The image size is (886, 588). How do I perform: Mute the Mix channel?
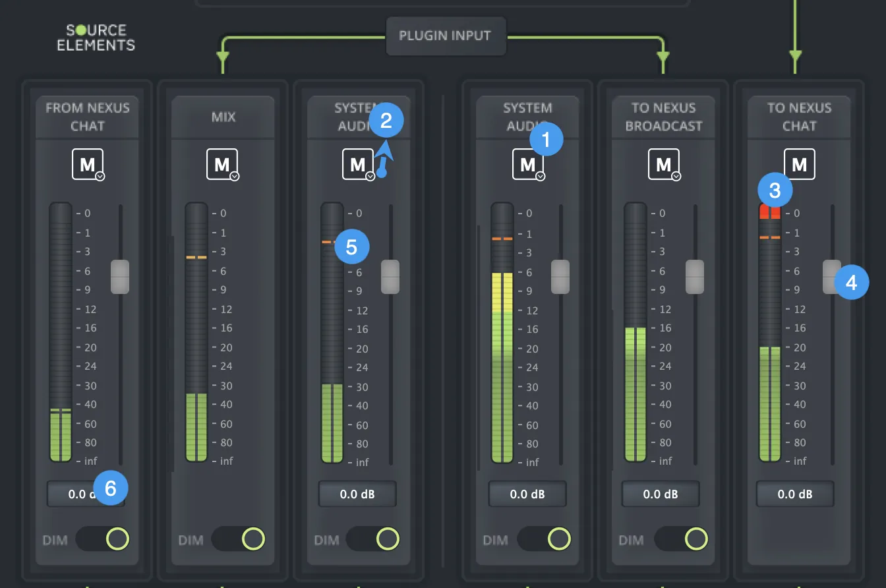pyautogui.click(x=222, y=164)
